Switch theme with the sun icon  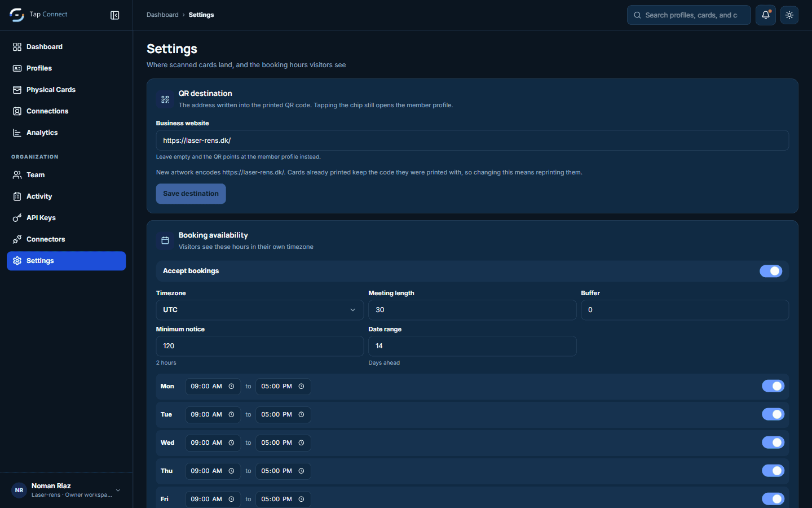(789, 15)
